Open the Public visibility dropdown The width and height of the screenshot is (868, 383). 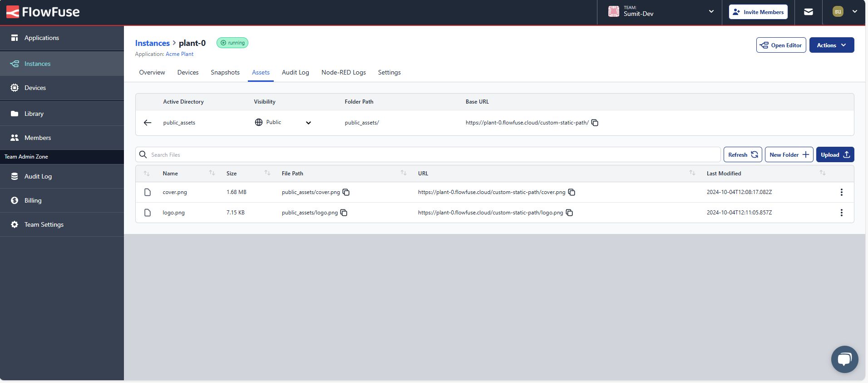(283, 123)
